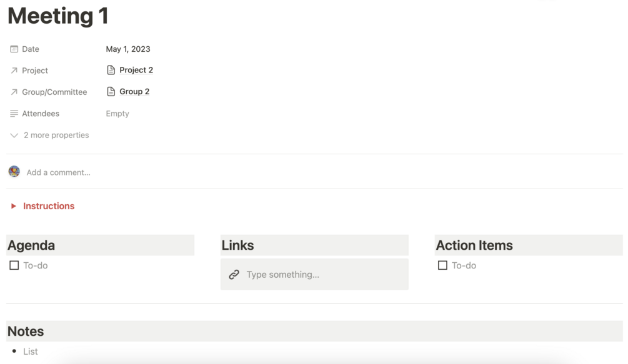The width and height of the screenshot is (628, 364).
Task: Click the user avatar beside the comment field
Action: (14, 172)
